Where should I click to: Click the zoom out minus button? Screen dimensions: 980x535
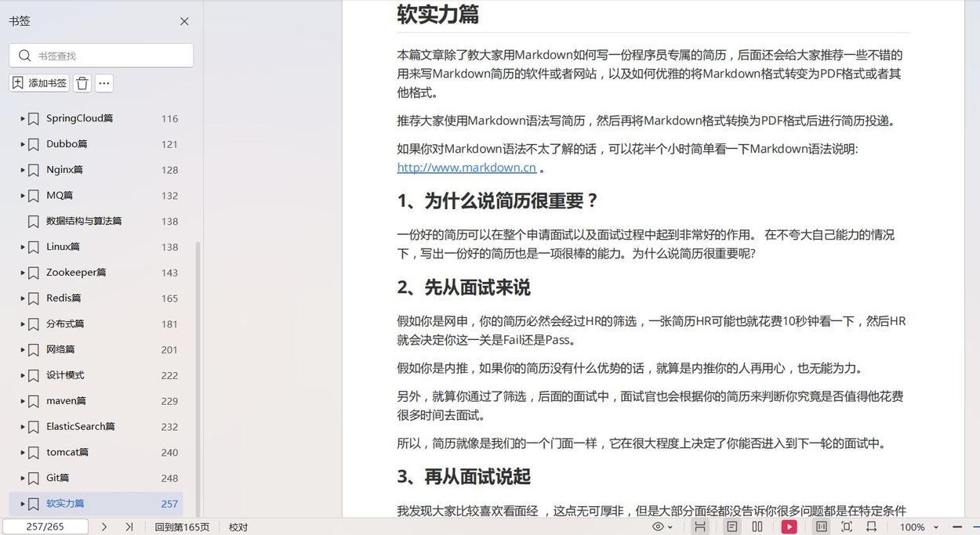coord(957,527)
